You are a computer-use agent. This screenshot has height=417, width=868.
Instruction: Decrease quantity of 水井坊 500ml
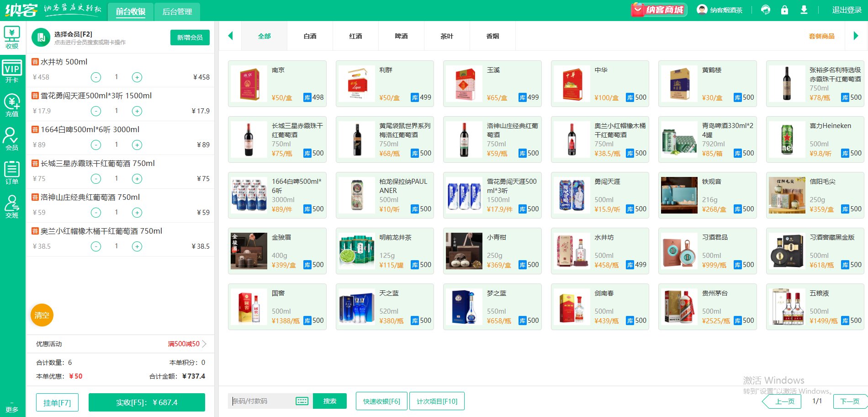tap(96, 77)
